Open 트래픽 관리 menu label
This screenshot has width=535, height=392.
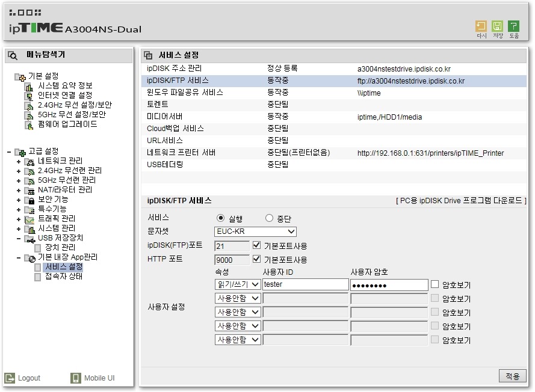[x=57, y=218]
